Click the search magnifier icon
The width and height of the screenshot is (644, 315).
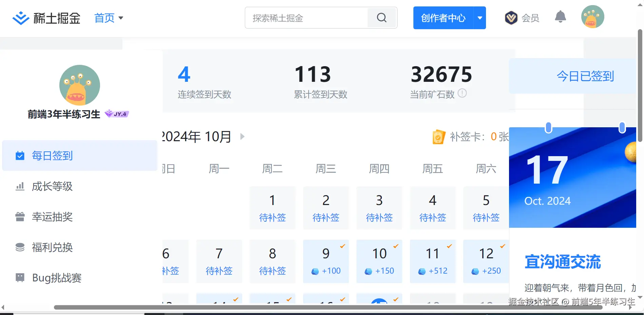(x=382, y=18)
